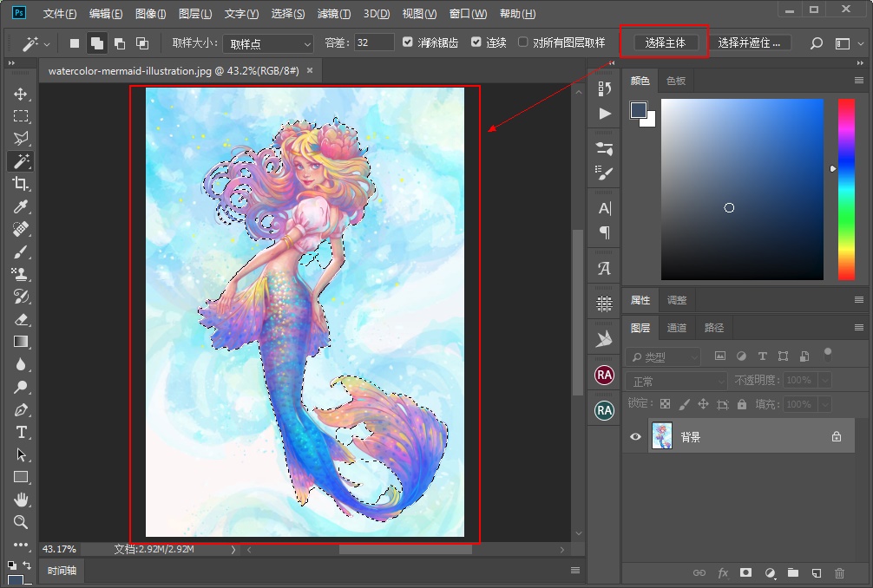
Task: Select the Pen tool
Action: pyautogui.click(x=21, y=409)
